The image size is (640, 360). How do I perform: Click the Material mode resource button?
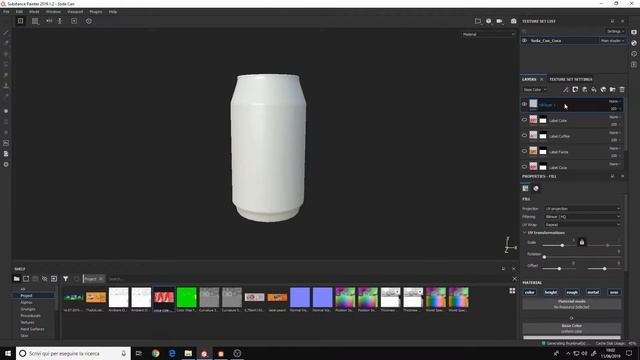(571, 304)
